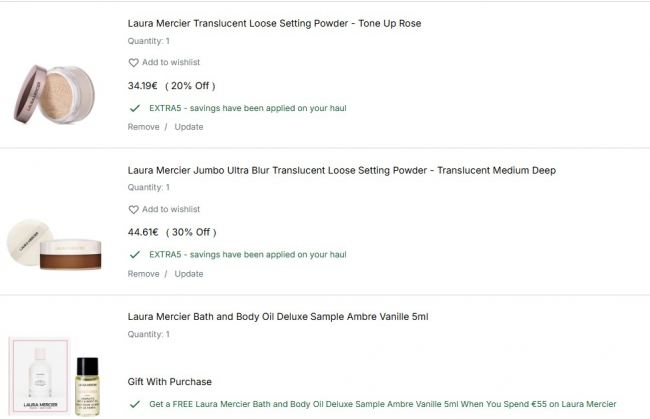Click the Tone Up Rose powder product image
Viewport: 650px width, 419px height.
click(x=55, y=93)
